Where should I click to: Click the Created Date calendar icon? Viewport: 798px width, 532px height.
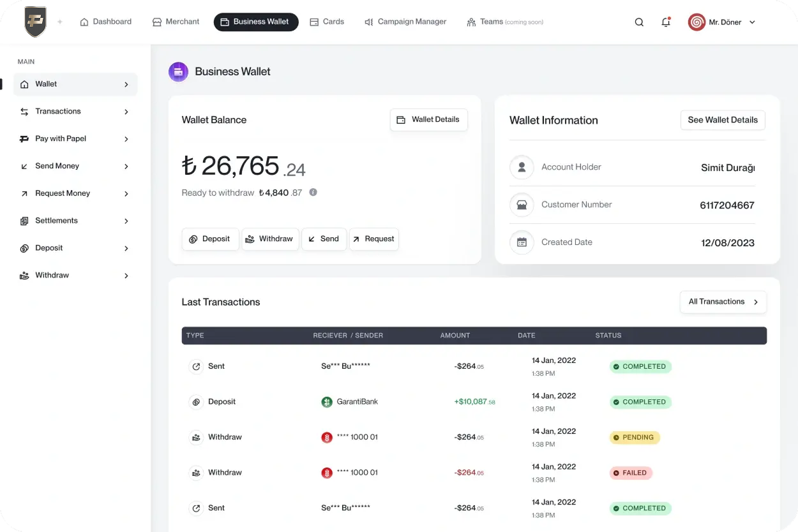522,242
